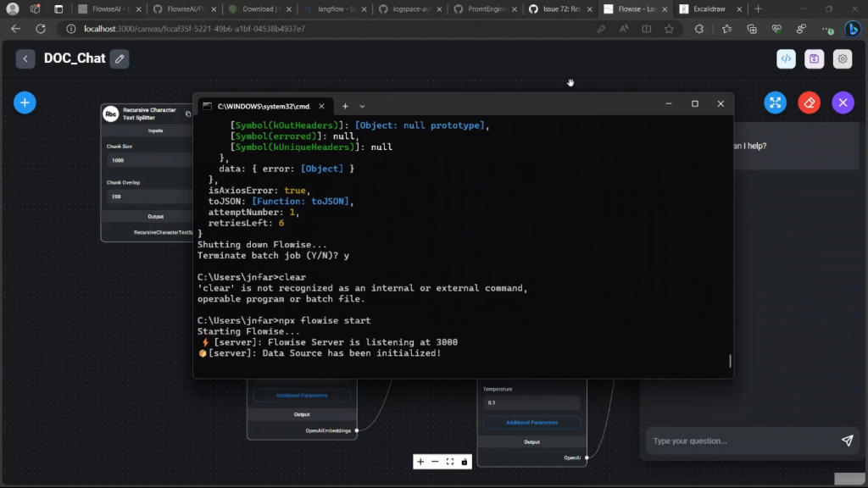This screenshot has height=488, width=868.
Task: Expand the chat window with blue button
Action: 775,103
